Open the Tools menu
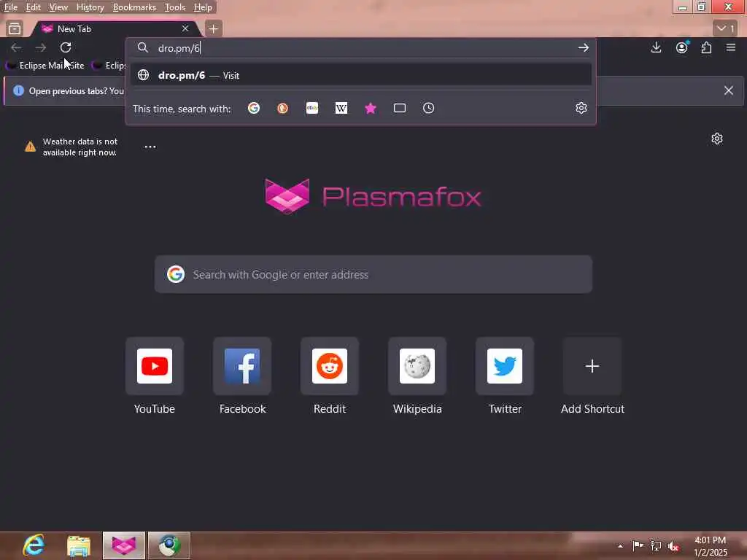747x560 pixels. pyautogui.click(x=175, y=7)
